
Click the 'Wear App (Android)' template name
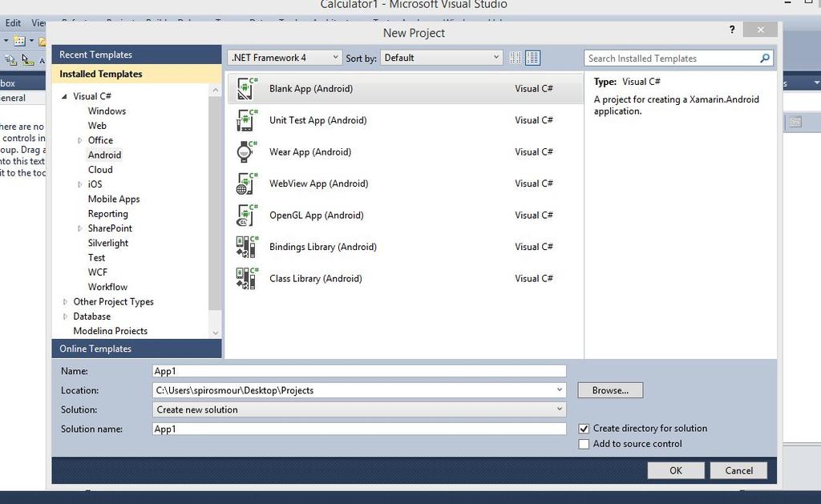(x=310, y=151)
